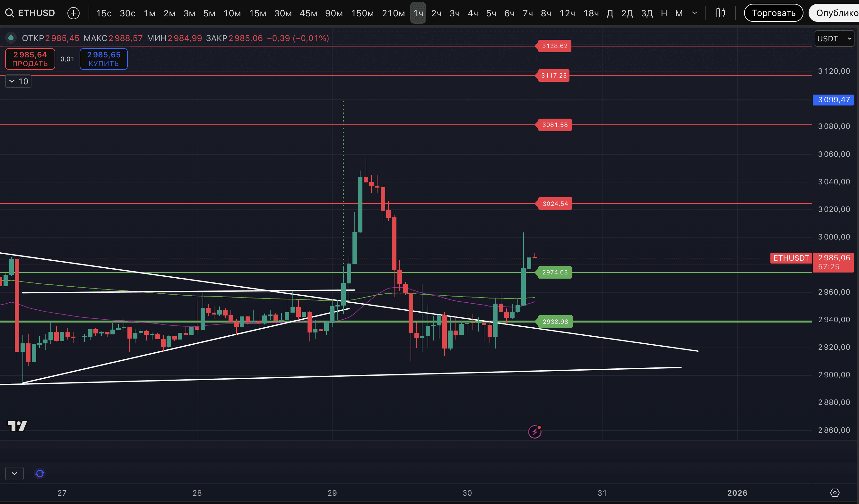Open chart settings hexagon icon
The height and width of the screenshot is (504, 859).
835,492
